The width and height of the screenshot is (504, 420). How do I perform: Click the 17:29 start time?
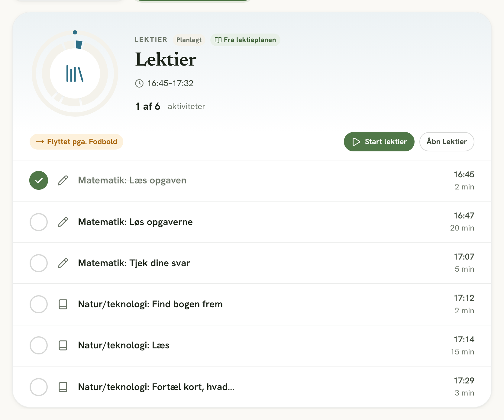(464, 381)
